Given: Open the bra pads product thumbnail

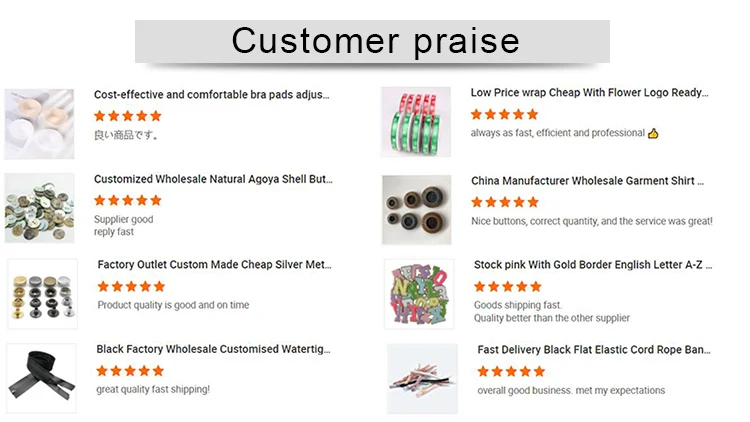Looking at the screenshot, I should [x=39, y=124].
